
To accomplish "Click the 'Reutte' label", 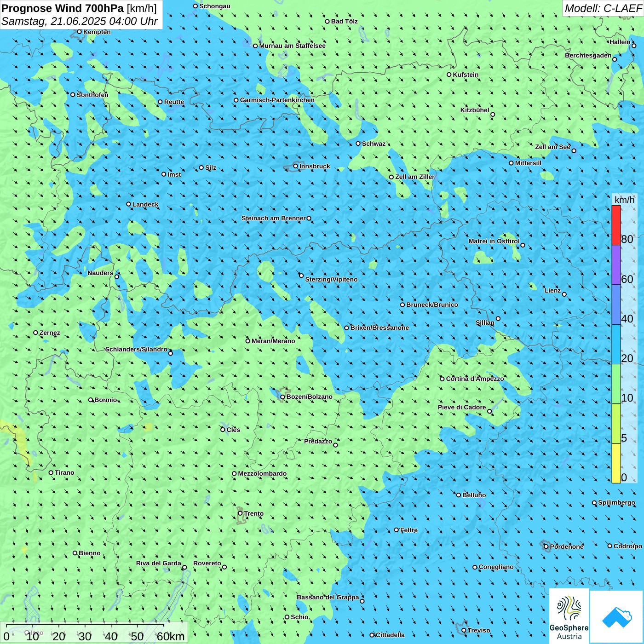I will [174, 102].
